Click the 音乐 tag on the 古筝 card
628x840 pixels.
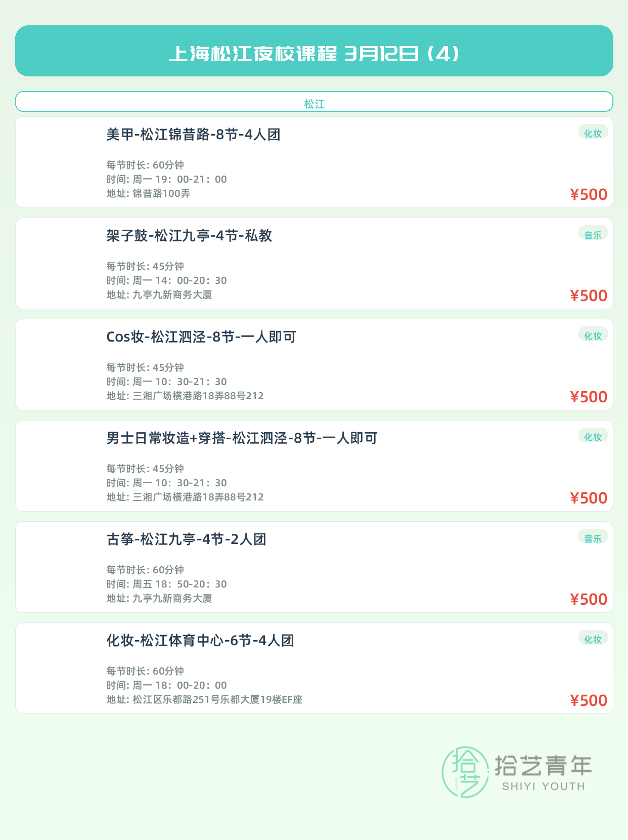click(x=593, y=538)
